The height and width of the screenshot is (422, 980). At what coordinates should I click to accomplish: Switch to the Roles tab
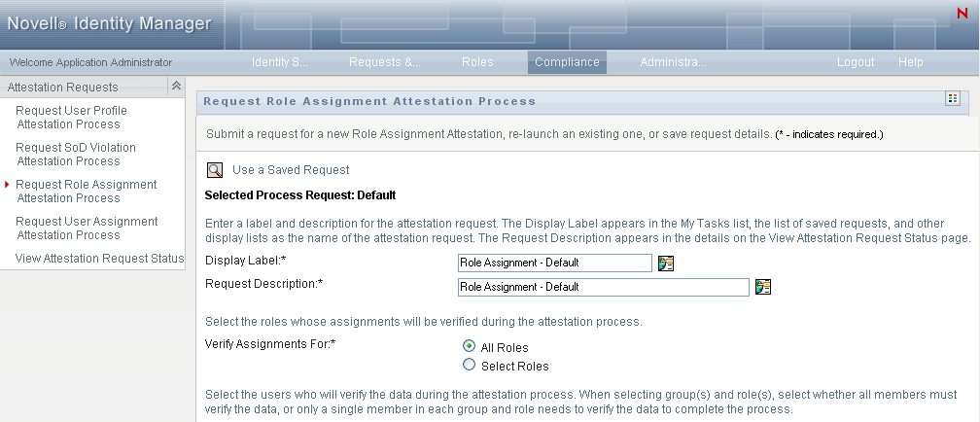477,62
